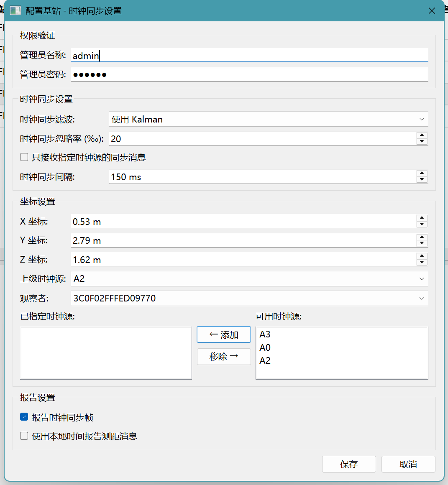
Task: Open the 时钟同步滤波 dropdown
Action: [268, 119]
